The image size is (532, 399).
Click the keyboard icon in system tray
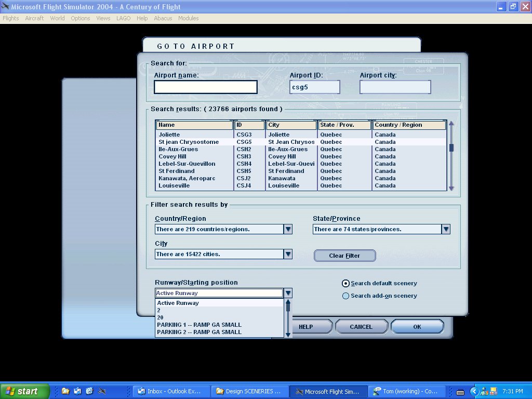click(x=460, y=392)
